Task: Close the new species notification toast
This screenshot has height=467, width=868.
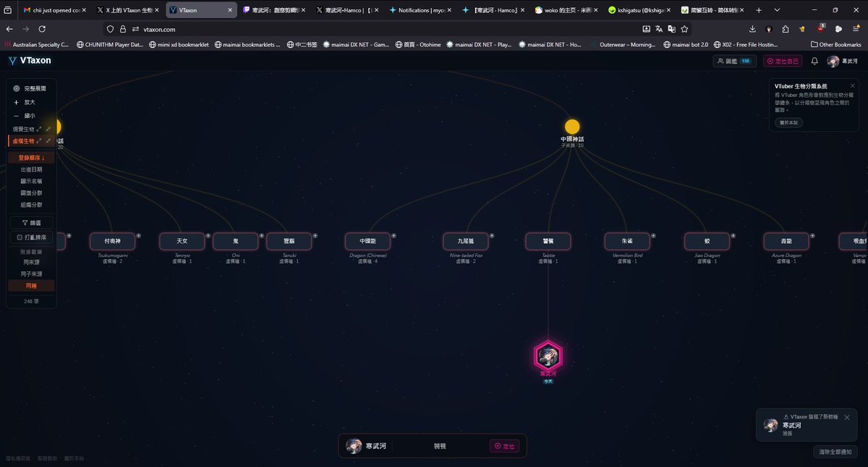Action: (x=847, y=417)
